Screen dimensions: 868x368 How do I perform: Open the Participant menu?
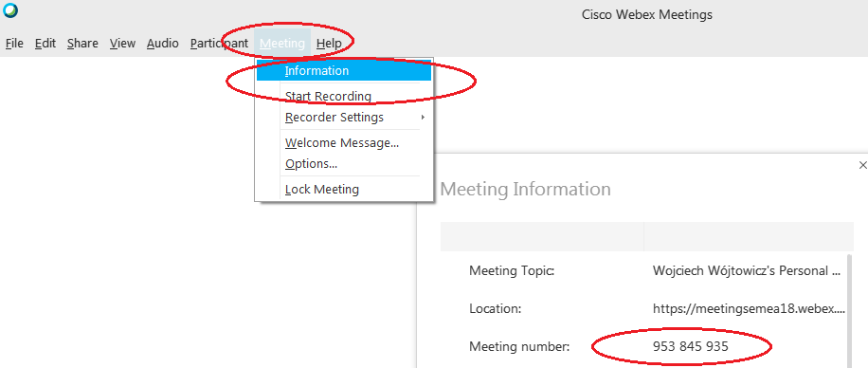tap(219, 44)
